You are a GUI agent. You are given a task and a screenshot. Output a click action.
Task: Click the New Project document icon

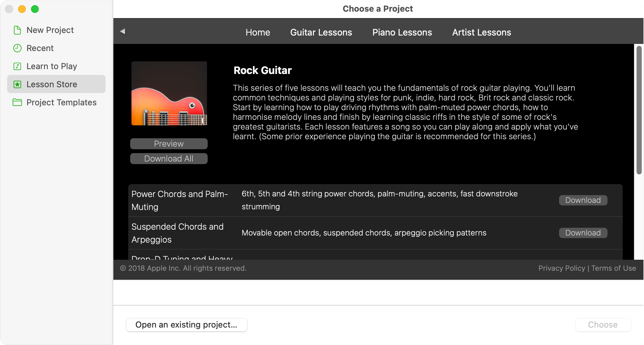(17, 30)
